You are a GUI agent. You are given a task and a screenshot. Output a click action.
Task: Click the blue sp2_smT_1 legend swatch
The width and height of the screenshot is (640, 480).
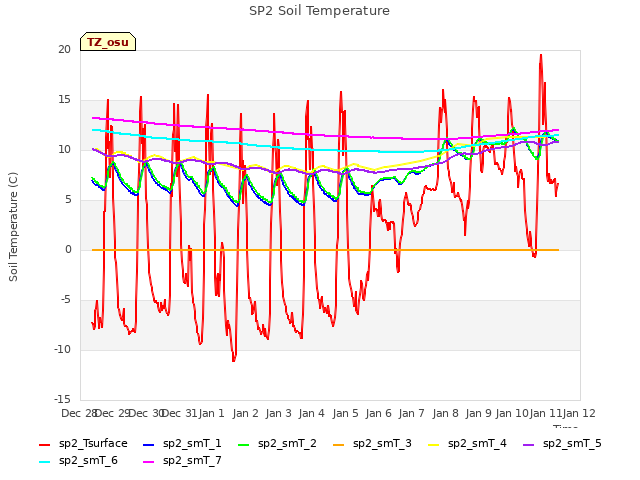pos(149,444)
